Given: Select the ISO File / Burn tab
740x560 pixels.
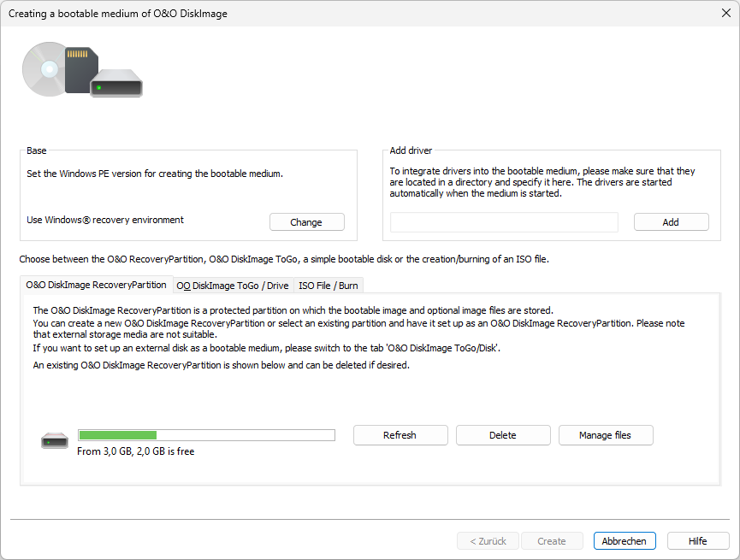Looking at the screenshot, I should point(328,286).
